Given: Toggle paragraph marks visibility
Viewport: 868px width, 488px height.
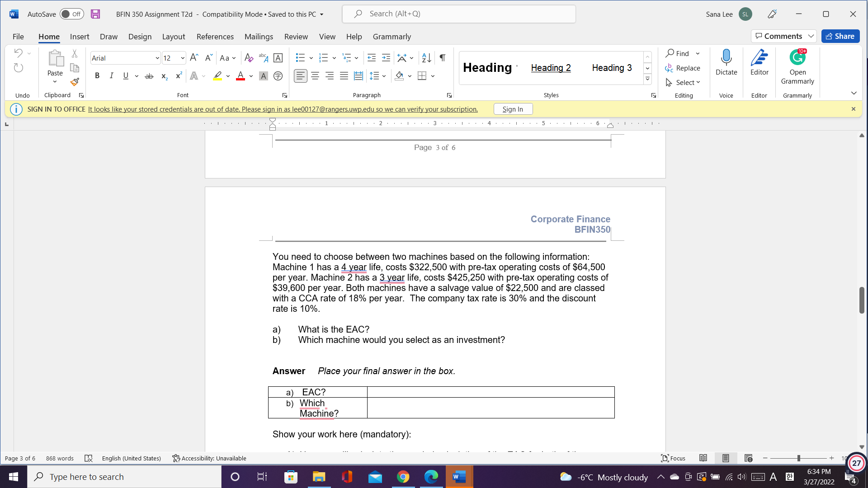Looking at the screenshot, I should pos(442,58).
